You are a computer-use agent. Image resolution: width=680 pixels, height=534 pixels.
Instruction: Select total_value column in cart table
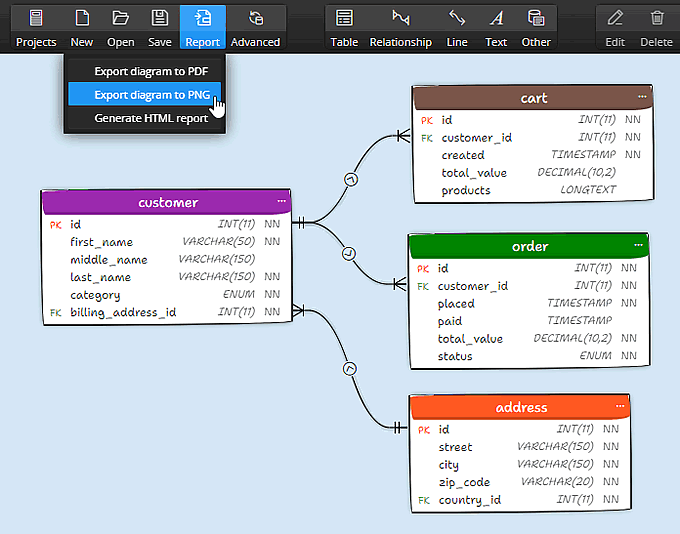(x=533, y=173)
